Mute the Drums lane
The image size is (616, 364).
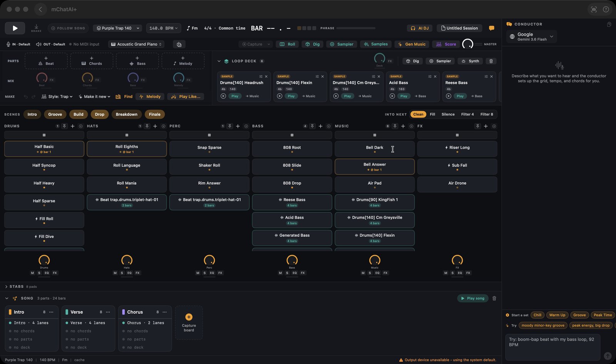(x=32, y=273)
